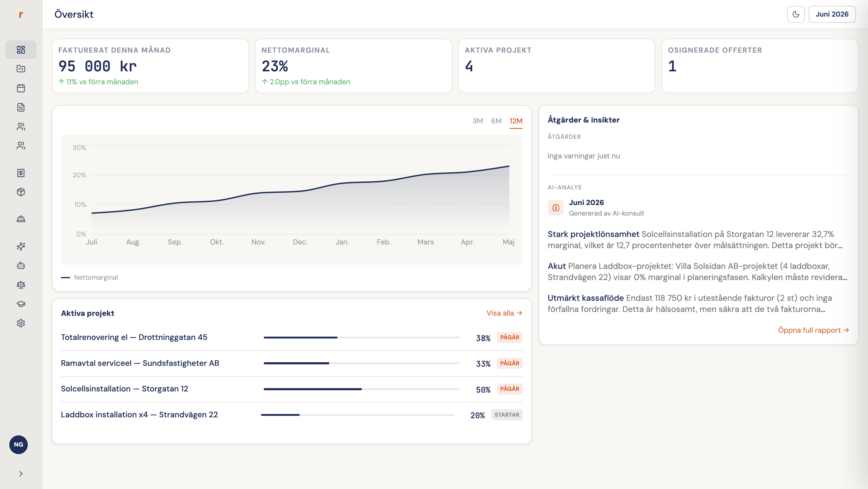This screenshot has width=868, height=489.
Task: Click the 20% progress bar for Strandvägen 22
Action: 357,415
